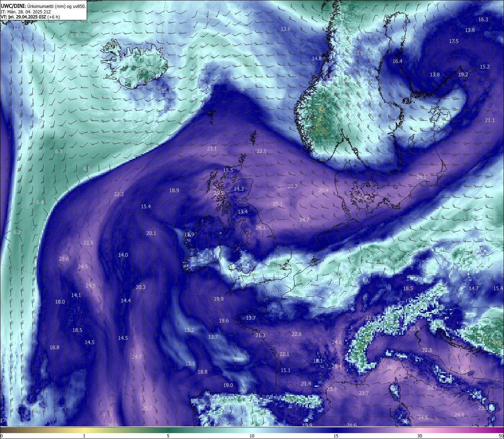Click the 21.1 value on the map
The image size is (504, 439).
tap(490, 120)
